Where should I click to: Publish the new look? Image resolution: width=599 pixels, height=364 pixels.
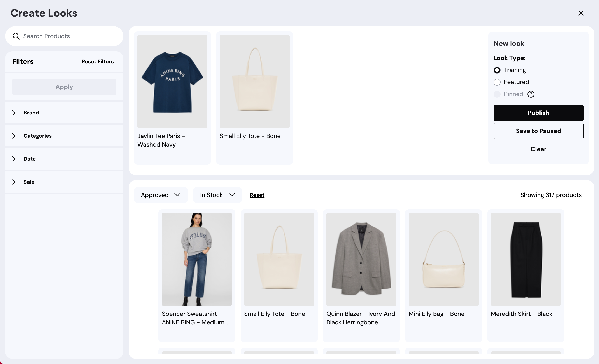[538, 113]
